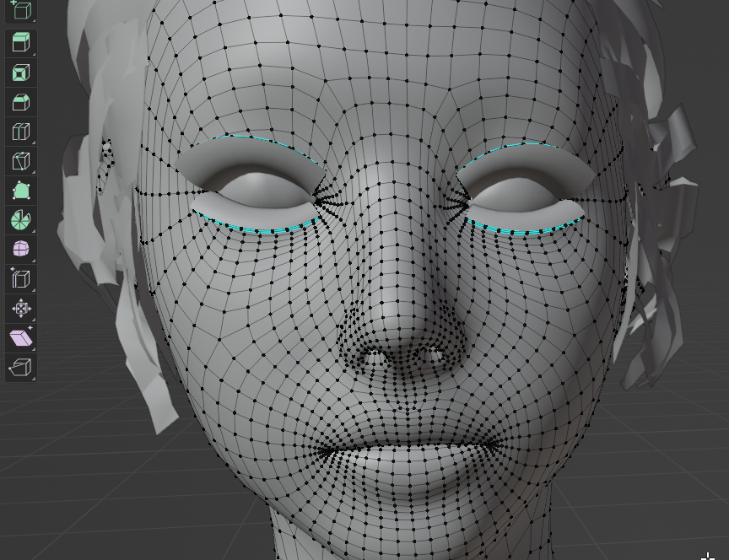Select the Rip Region tool
Screen dimensions: 729x560
21,367
